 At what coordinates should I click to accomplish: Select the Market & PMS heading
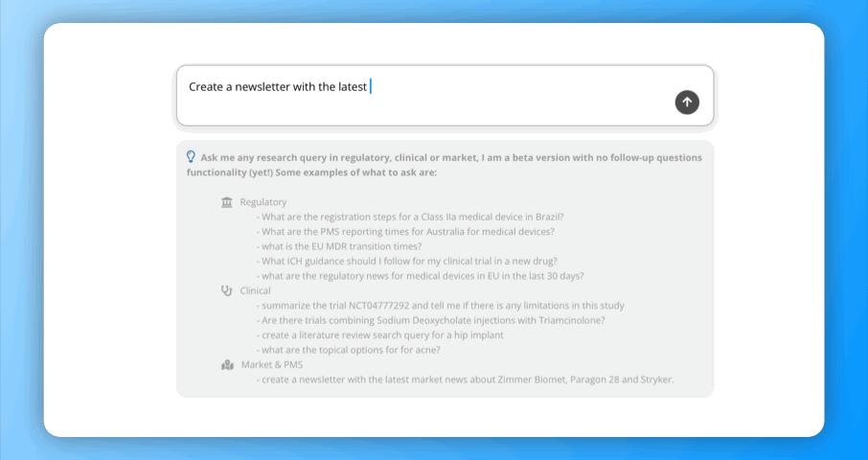pyautogui.click(x=272, y=365)
